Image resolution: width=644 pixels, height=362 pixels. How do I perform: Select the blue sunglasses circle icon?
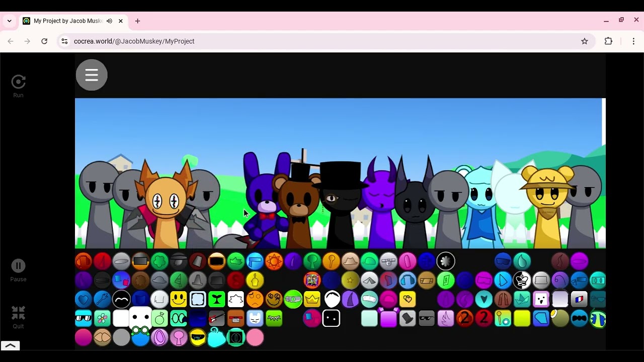pos(503,261)
